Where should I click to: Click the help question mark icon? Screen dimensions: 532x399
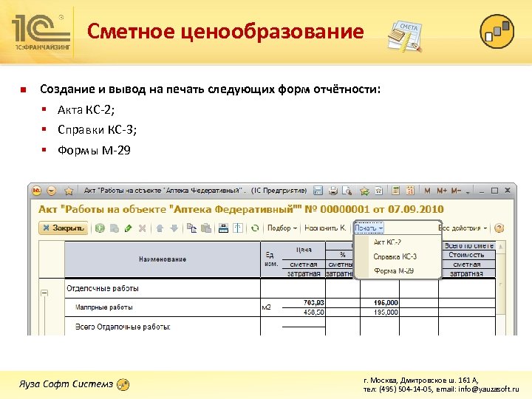pos(499,228)
